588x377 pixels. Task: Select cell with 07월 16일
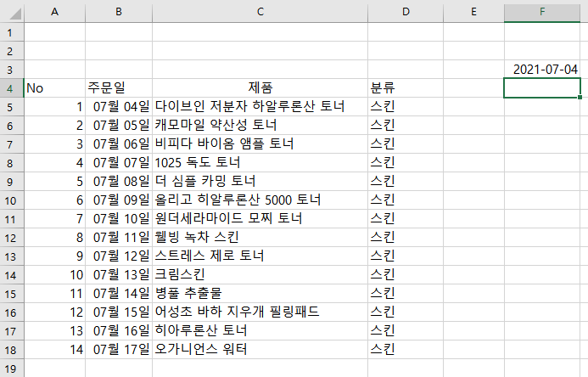[119, 331]
